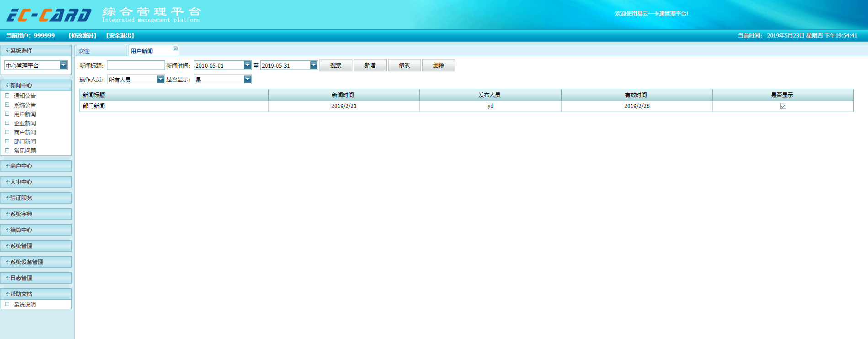Screen dimensions: 868x339
Task: Click the small square icon beside 通知公告
Action: pos(7,96)
